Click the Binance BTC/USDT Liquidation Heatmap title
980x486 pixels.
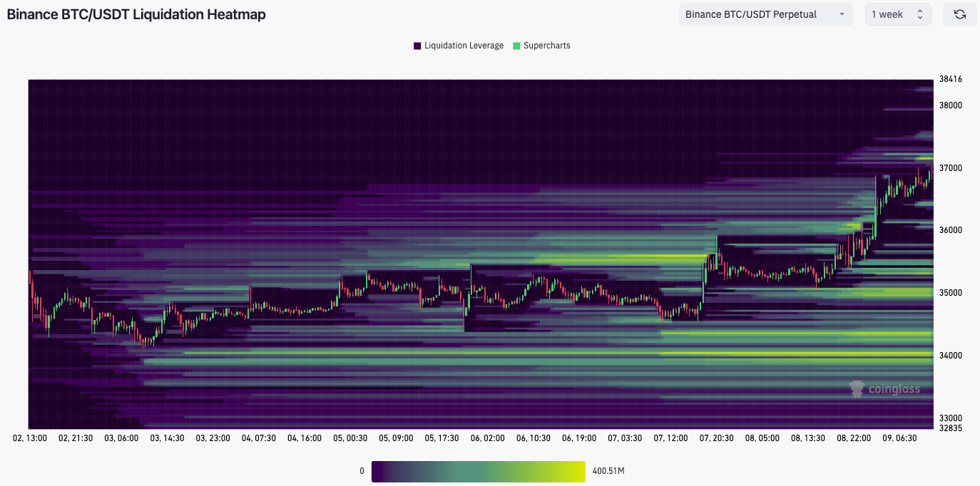[136, 14]
